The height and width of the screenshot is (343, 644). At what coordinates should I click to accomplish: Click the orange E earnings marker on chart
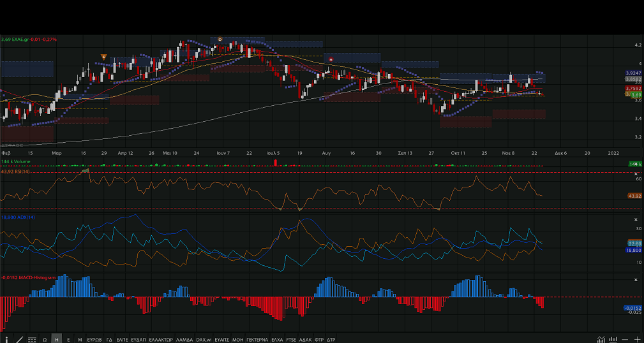[x=103, y=57]
